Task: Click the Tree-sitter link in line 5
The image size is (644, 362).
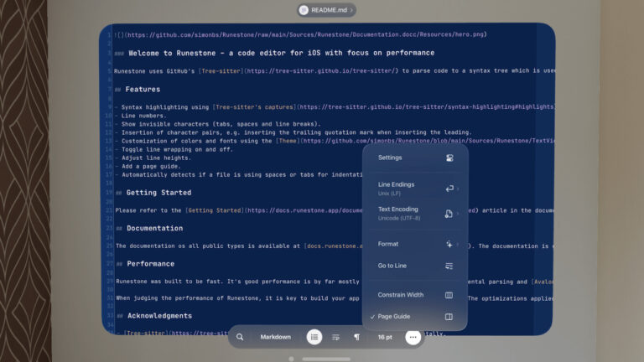Action: 221,71
